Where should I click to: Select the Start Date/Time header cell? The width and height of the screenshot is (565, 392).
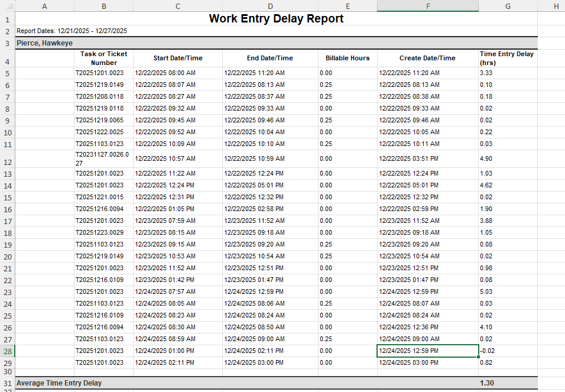[x=177, y=58]
